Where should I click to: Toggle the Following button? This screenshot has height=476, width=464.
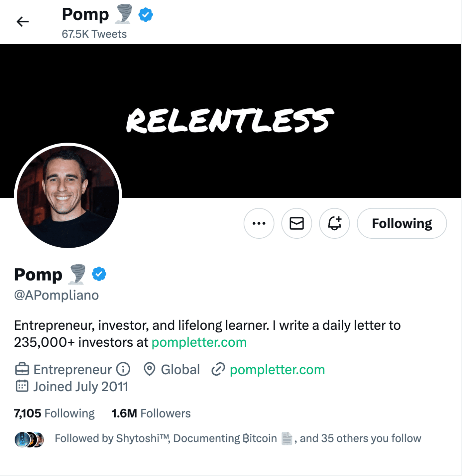tap(402, 223)
